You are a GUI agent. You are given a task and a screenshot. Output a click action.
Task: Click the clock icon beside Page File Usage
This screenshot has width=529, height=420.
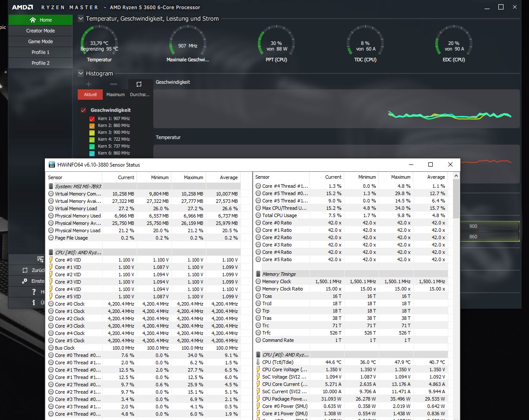click(51, 238)
